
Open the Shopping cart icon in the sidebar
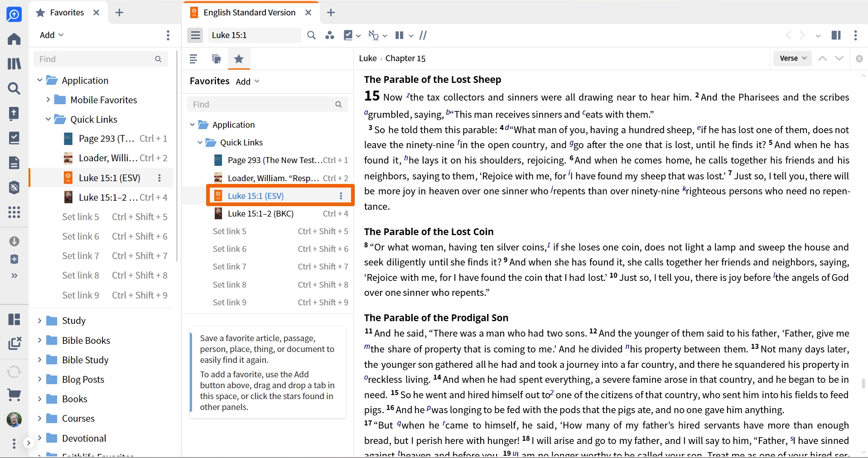point(14,395)
